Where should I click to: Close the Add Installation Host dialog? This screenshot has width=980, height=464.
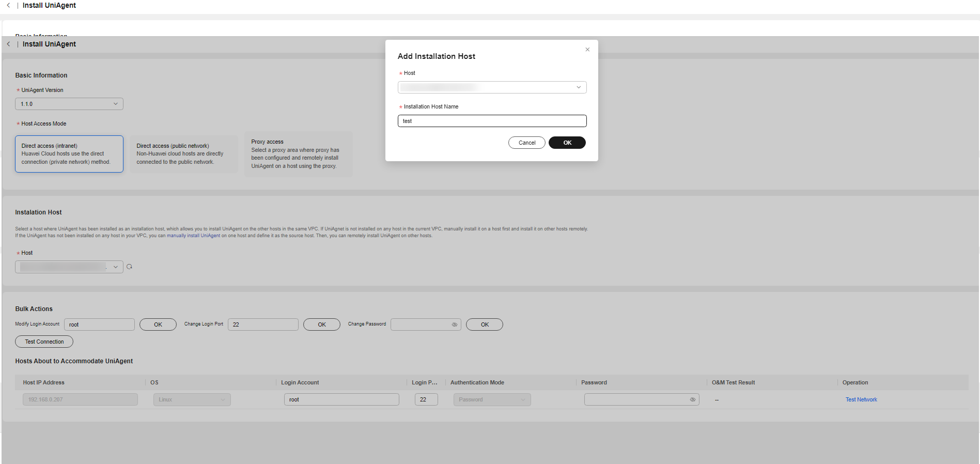587,50
